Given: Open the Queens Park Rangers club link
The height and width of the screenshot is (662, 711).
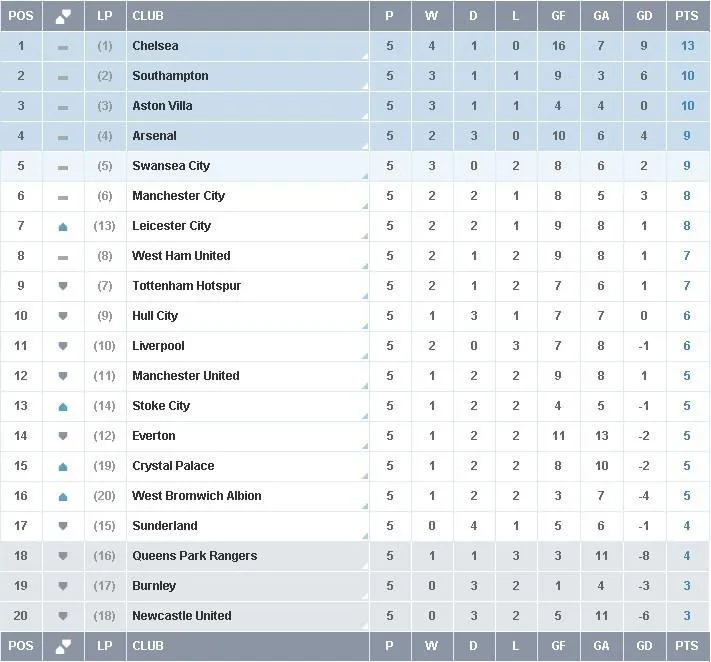Looking at the screenshot, I should (x=195, y=555).
